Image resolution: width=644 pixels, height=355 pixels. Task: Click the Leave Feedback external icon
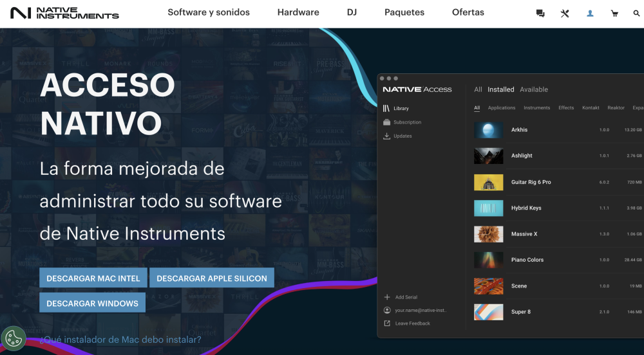point(387,323)
